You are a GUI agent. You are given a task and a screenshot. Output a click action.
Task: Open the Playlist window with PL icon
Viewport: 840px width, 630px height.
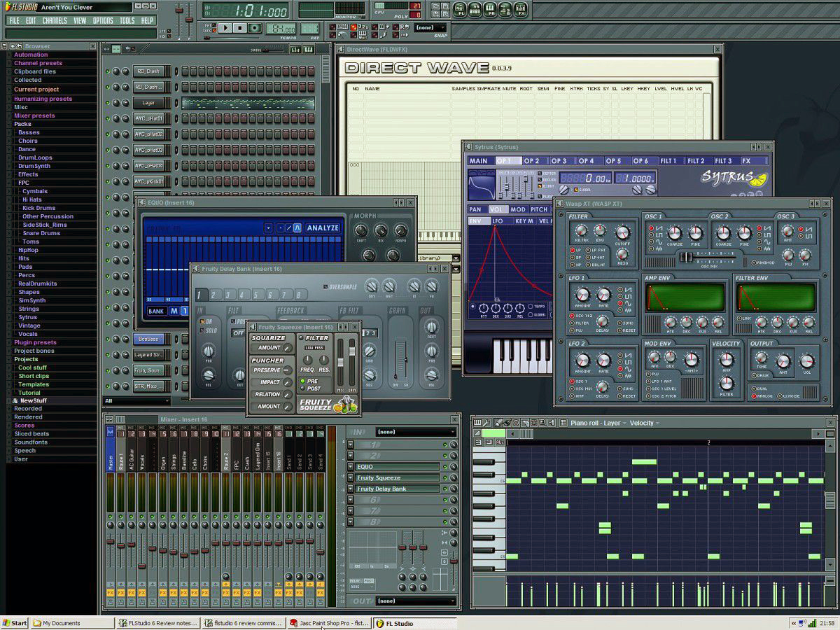click(460, 10)
